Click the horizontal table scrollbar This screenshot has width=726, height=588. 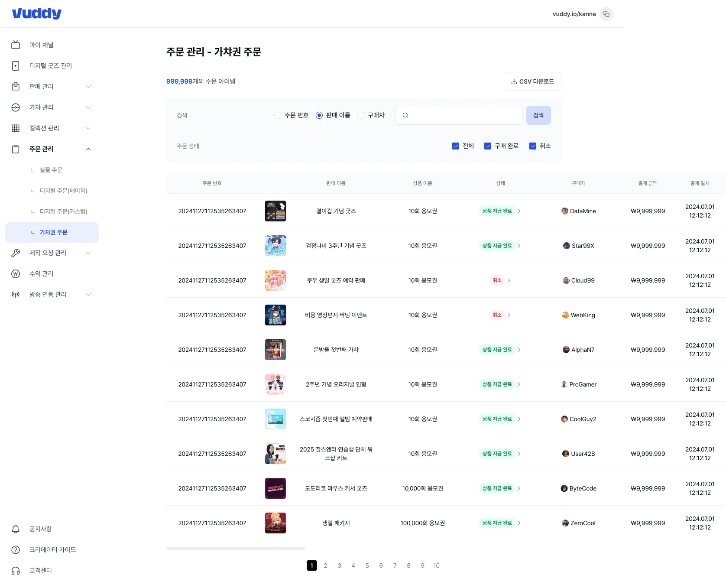coord(236,549)
